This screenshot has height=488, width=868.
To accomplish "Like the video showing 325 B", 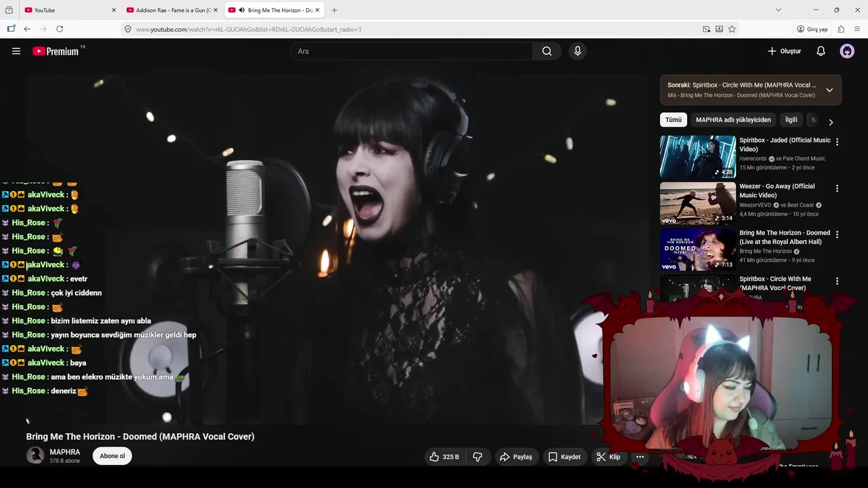I will pyautogui.click(x=444, y=457).
